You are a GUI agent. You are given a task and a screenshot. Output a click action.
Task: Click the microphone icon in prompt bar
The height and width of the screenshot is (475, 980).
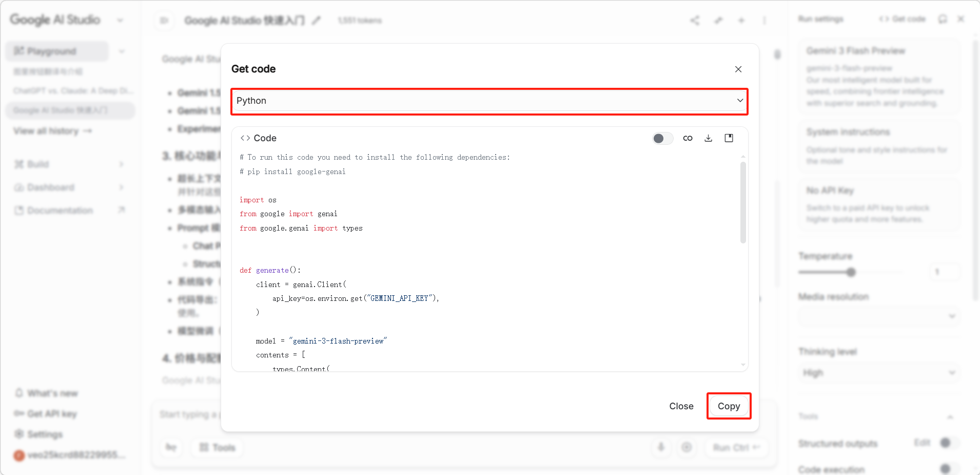click(661, 447)
